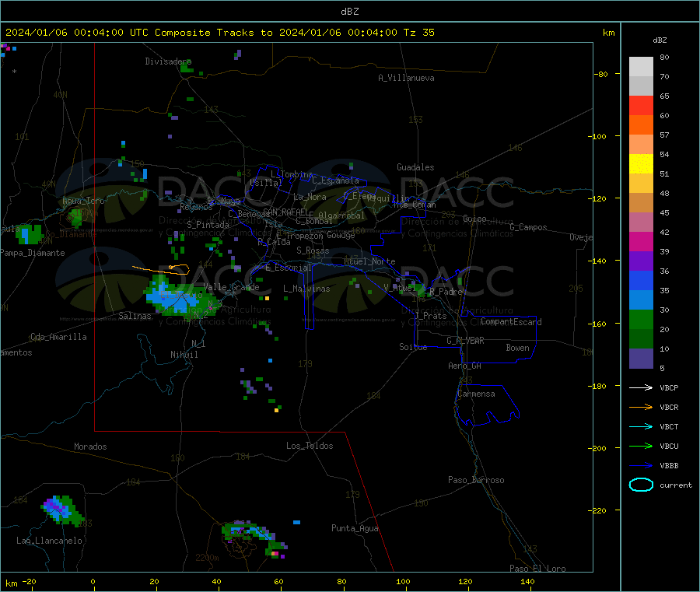Select the yellow 51-54 dBZ swatch

(x=641, y=164)
